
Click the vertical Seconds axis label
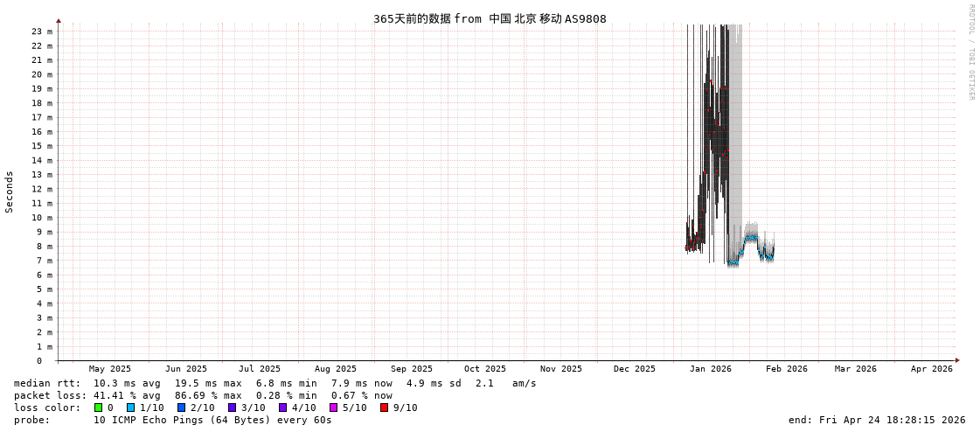tap(10, 192)
